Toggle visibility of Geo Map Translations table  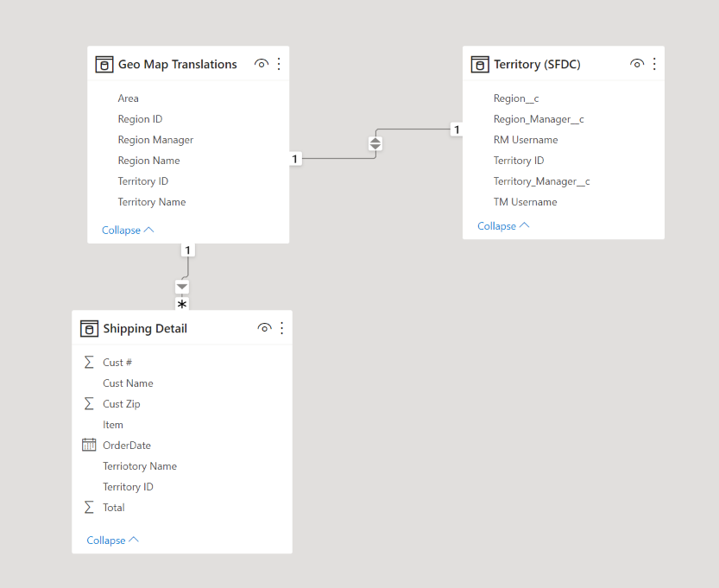click(262, 64)
